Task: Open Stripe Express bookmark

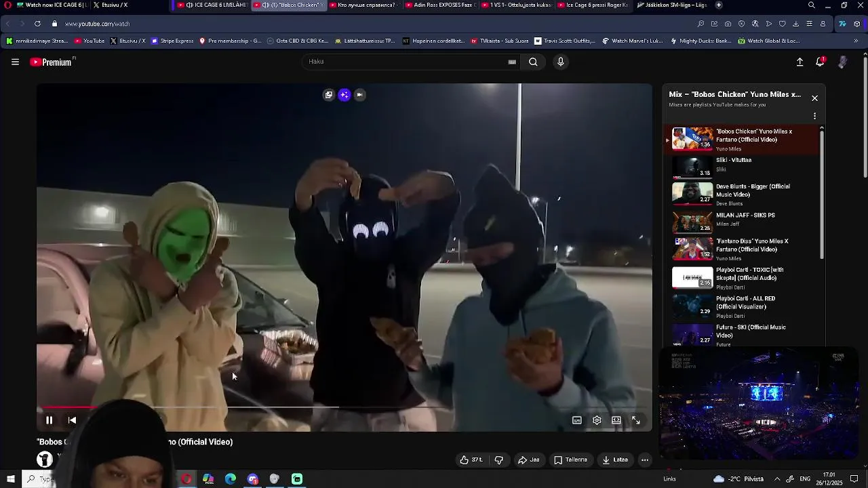Action: tap(172, 41)
